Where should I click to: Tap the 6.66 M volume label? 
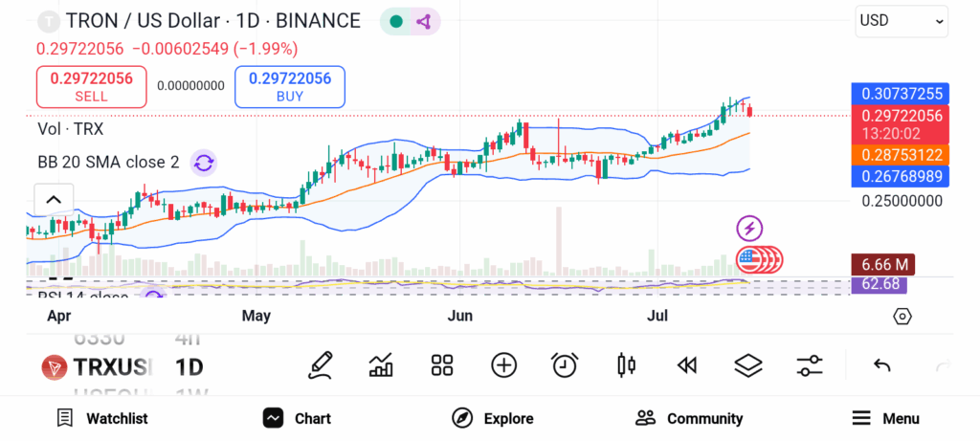(883, 264)
